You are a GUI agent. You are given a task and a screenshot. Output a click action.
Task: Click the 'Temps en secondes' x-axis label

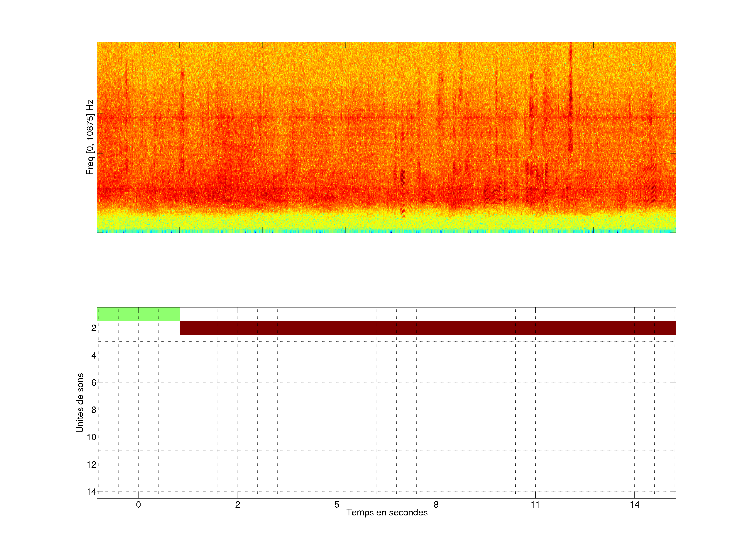click(387, 512)
